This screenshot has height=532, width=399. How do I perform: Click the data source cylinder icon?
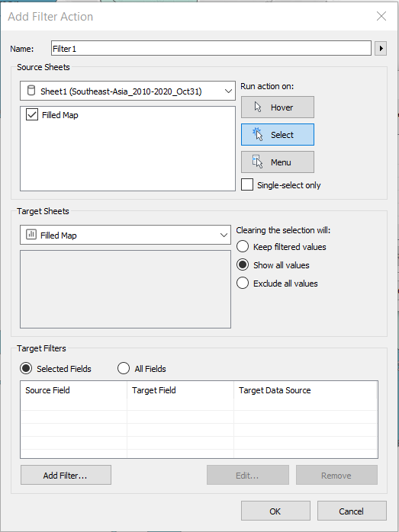coord(31,91)
